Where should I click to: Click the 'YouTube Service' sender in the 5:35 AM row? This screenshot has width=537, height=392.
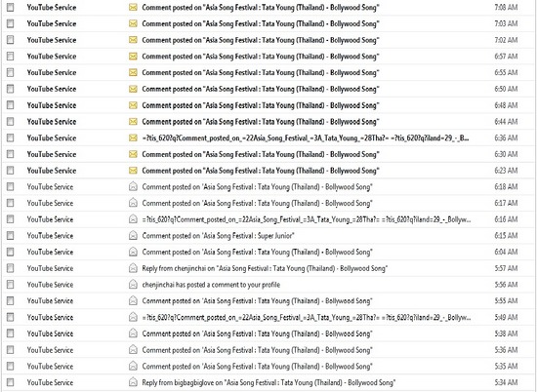point(50,366)
